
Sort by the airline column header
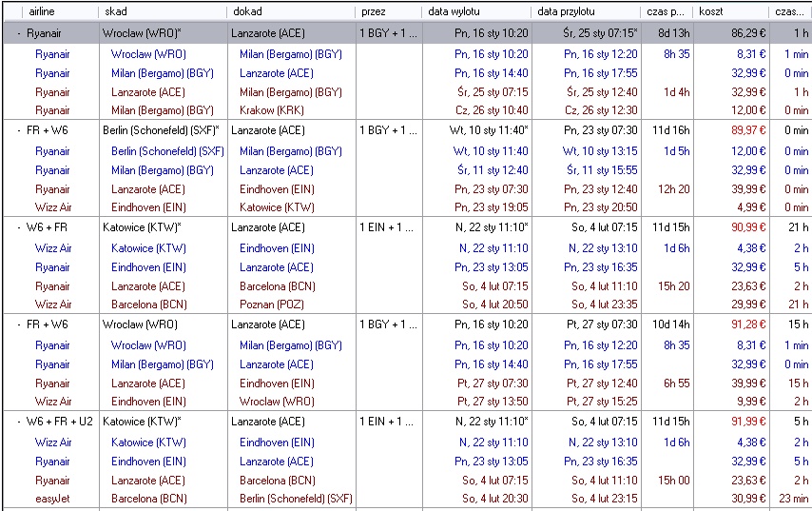(60, 11)
